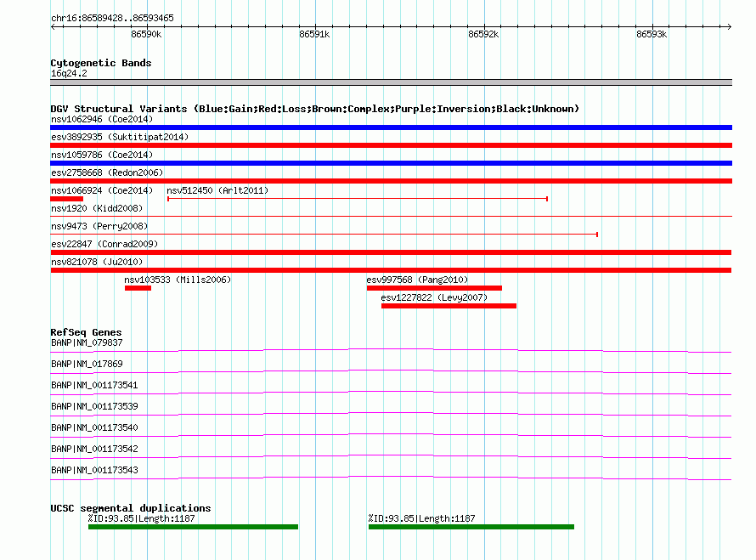Open variant label esv997568 (Pang2010)
Image resolution: width=756 pixels, height=560 pixels.
[417, 280]
